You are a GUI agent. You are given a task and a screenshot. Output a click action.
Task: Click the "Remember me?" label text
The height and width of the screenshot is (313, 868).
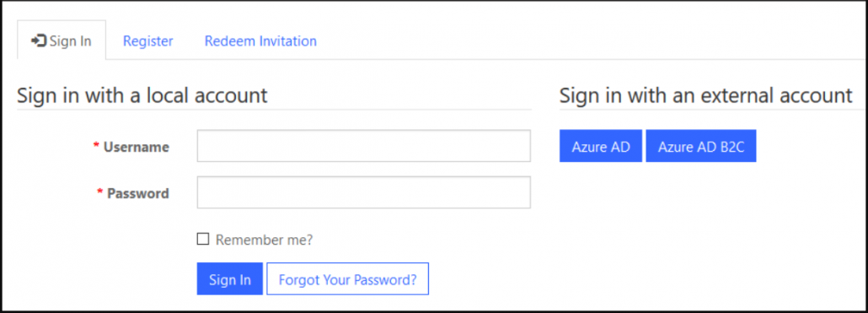point(264,240)
